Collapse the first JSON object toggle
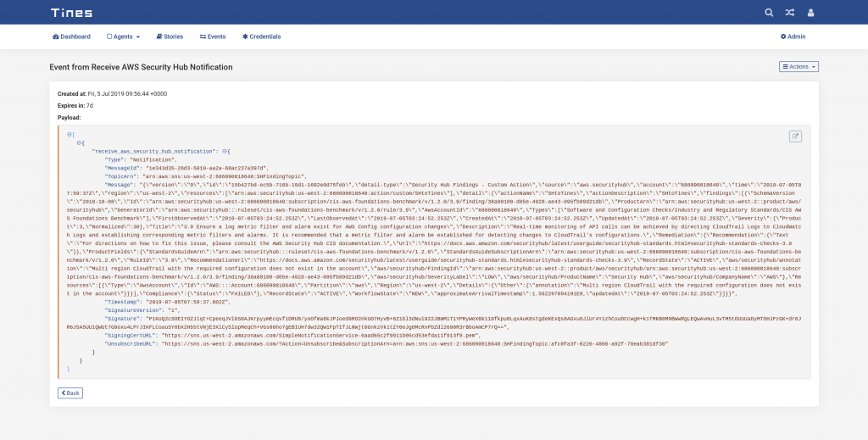868x440 pixels. [x=79, y=142]
